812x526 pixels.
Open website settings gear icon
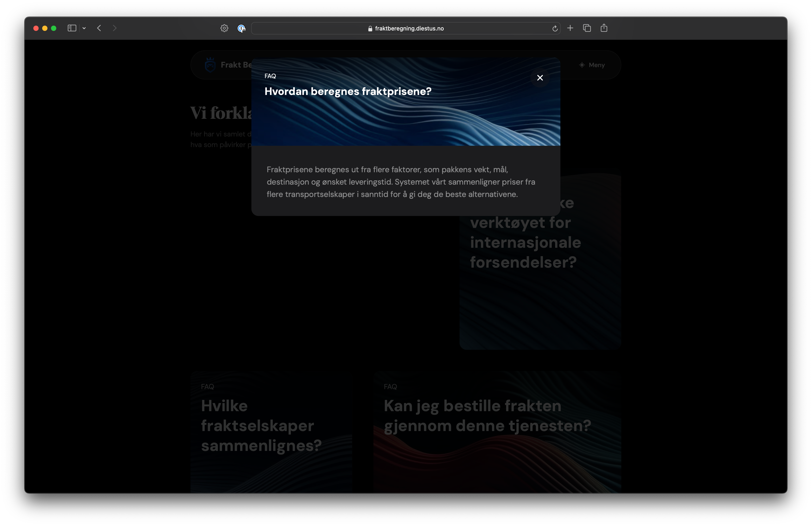pos(224,28)
